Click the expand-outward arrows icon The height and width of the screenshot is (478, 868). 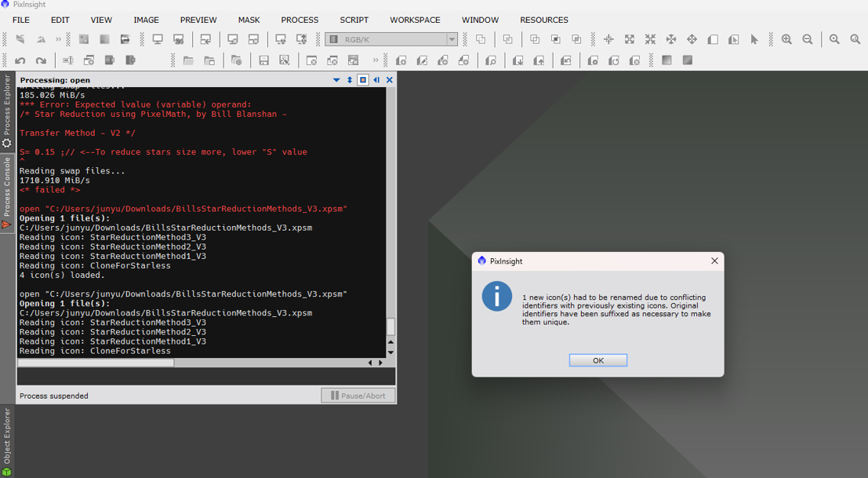click(630, 39)
